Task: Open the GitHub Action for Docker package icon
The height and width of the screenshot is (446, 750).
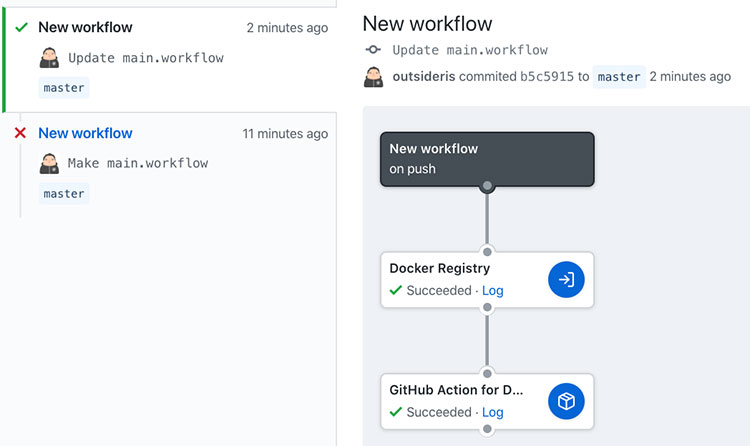Action: coord(566,401)
